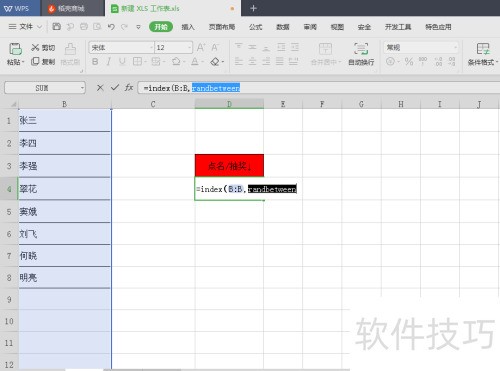Click the undo arrow icon
Screen dimensions: 500x371
111,27
